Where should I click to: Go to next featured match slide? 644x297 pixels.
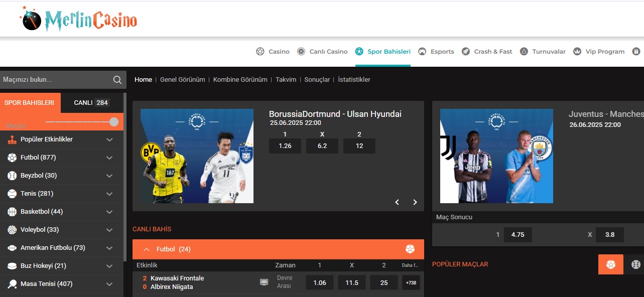415,202
